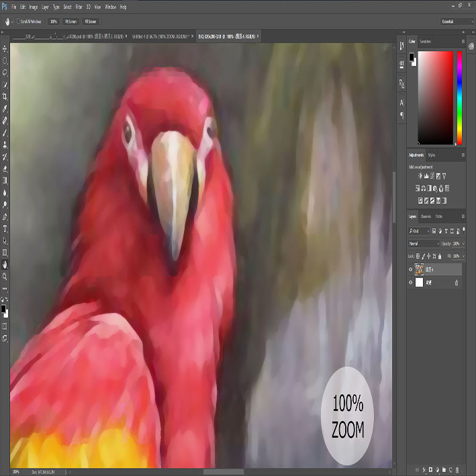This screenshot has height=476, width=476.
Task: Switch to the Channels tab
Action: (426, 216)
